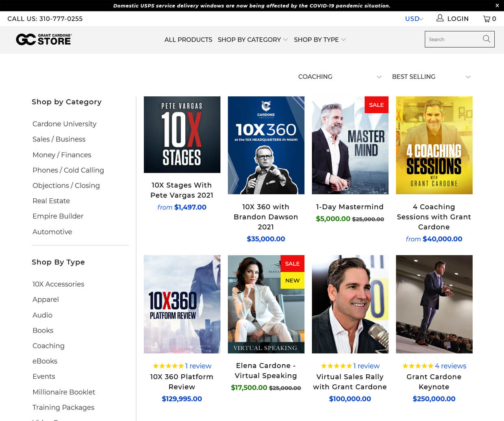Filter by Events type
This screenshot has height=421, width=504.
coord(43,376)
